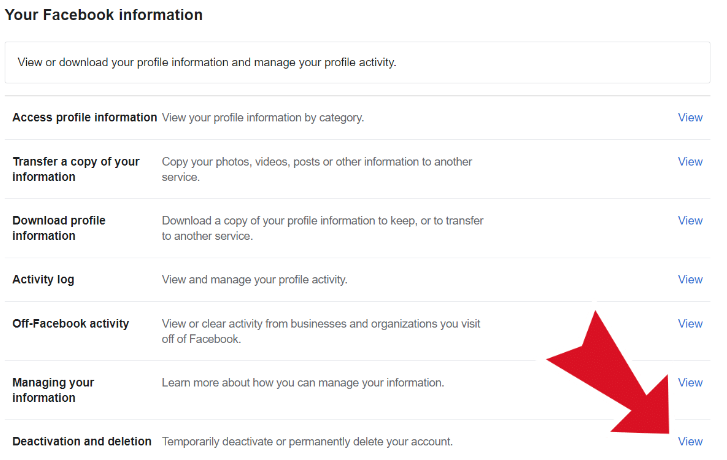Click 'View your profile information by category' text
727x460 pixels.
[262, 118]
